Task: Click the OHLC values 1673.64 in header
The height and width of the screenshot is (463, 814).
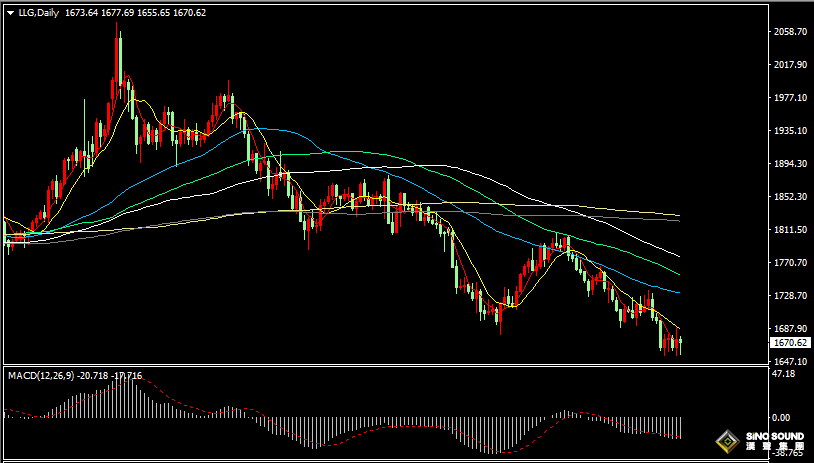Action: click(82, 13)
